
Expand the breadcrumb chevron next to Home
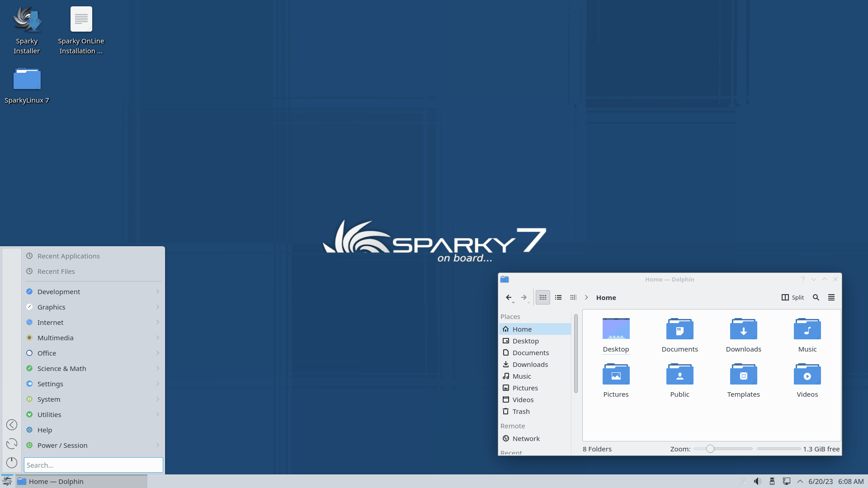point(586,297)
